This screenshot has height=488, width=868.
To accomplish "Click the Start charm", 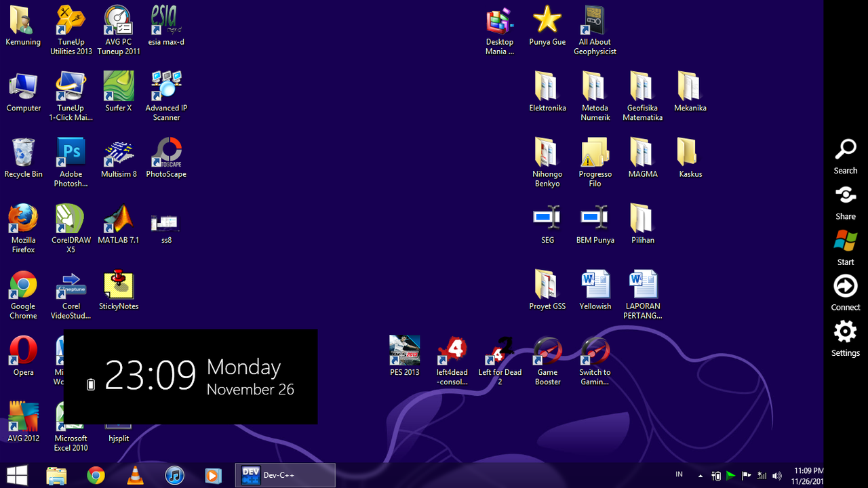I will click(846, 248).
